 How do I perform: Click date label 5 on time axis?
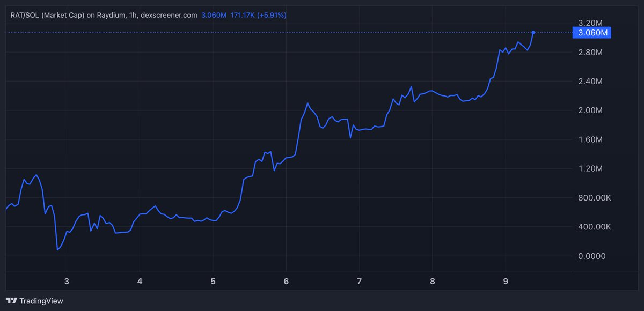[213, 281]
